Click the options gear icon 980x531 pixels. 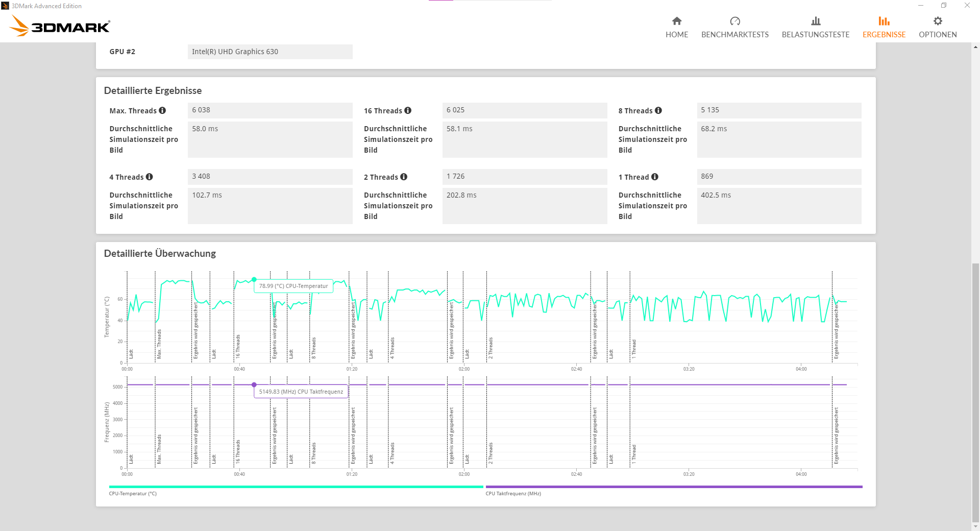pyautogui.click(x=938, y=21)
